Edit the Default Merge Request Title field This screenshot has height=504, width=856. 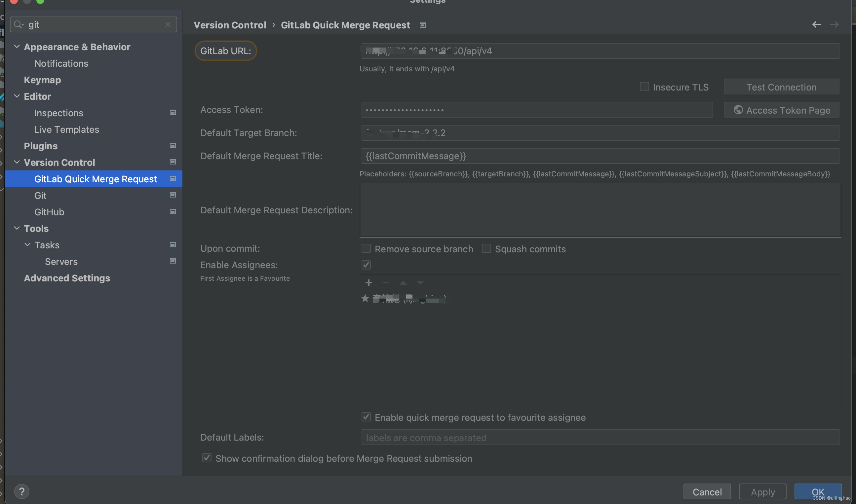[600, 156]
